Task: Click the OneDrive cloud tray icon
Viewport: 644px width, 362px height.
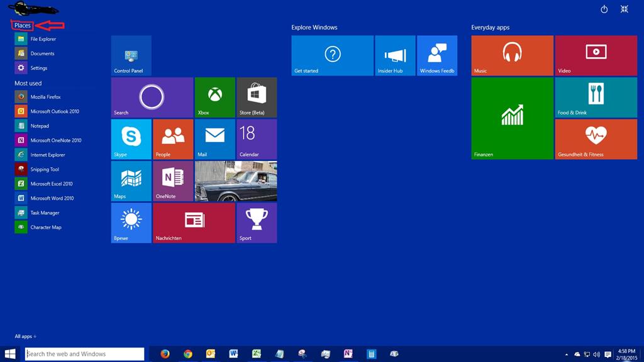Action: [577, 354]
